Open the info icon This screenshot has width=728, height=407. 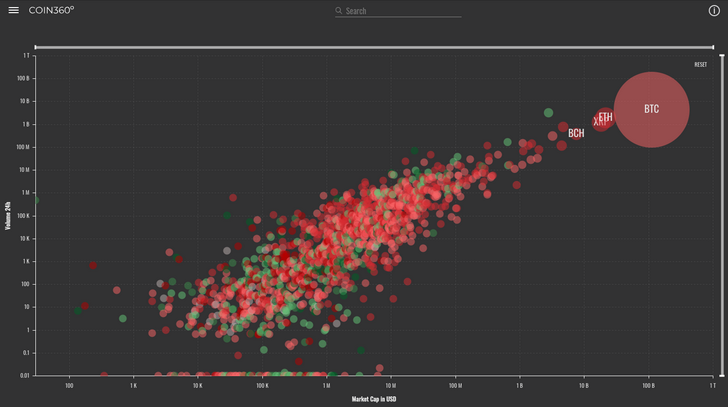click(714, 10)
